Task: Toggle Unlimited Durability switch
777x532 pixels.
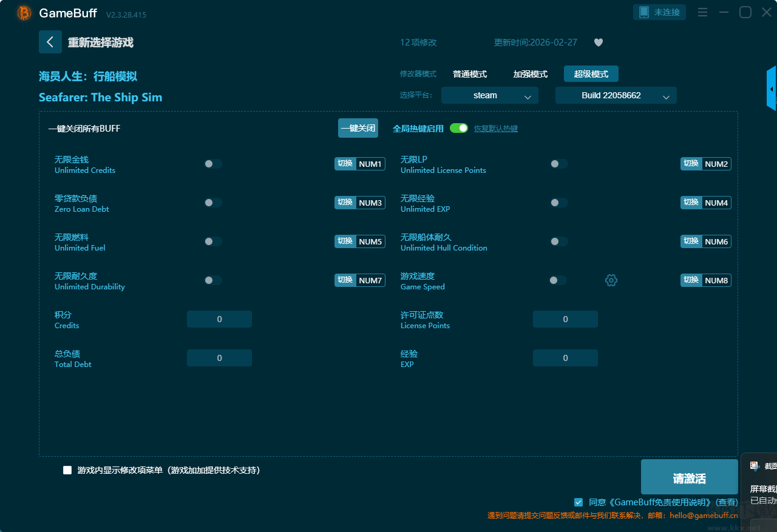Action: pos(213,280)
